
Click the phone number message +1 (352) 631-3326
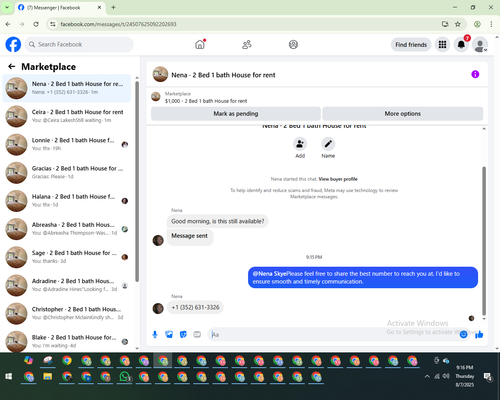point(195,307)
